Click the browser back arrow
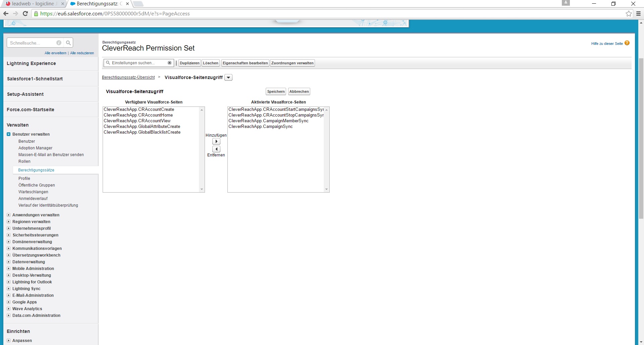 click(6, 13)
